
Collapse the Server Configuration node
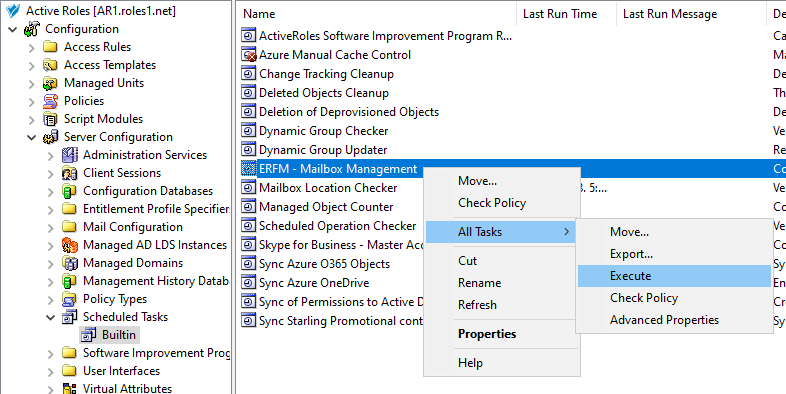tap(32, 137)
